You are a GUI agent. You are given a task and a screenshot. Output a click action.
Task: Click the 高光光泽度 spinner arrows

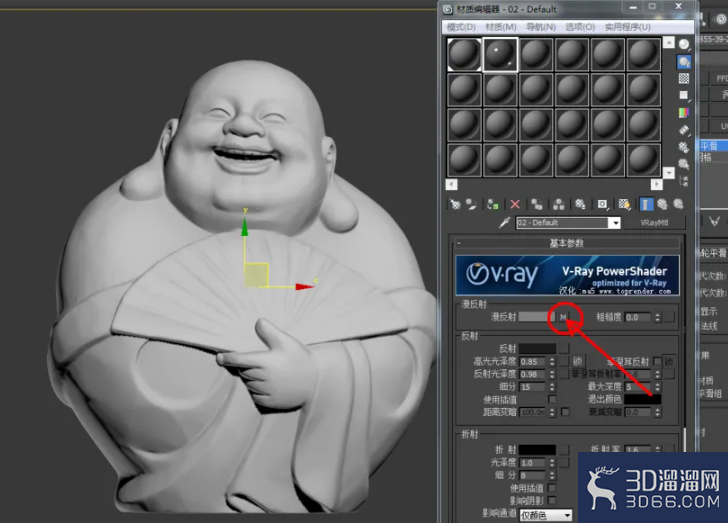point(552,361)
